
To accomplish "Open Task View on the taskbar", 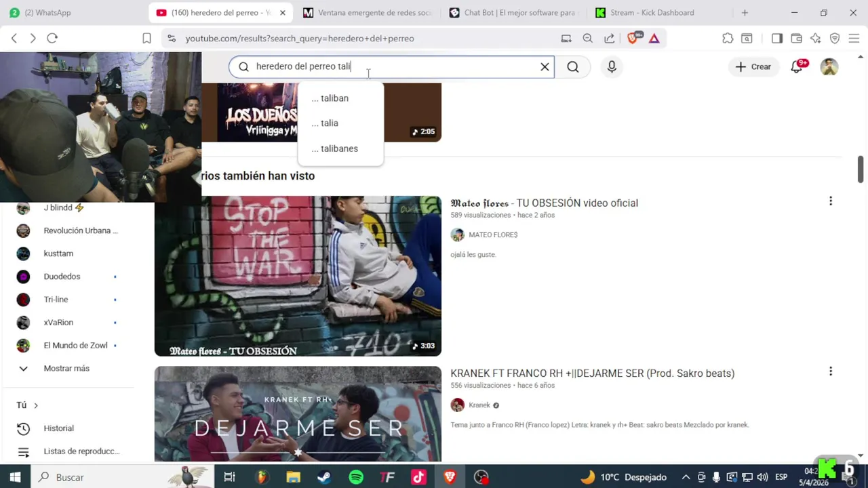I will pyautogui.click(x=229, y=477).
